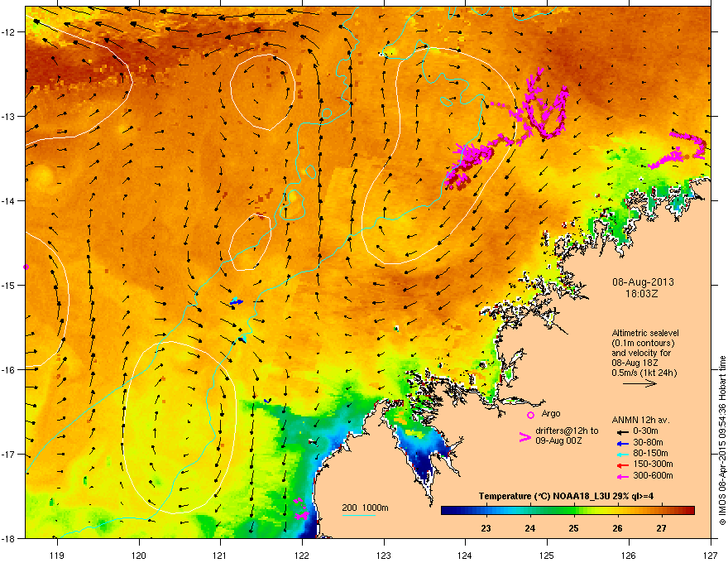Click the magenta drifters arrowhead legend symbol

pyautogui.click(x=525, y=436)
